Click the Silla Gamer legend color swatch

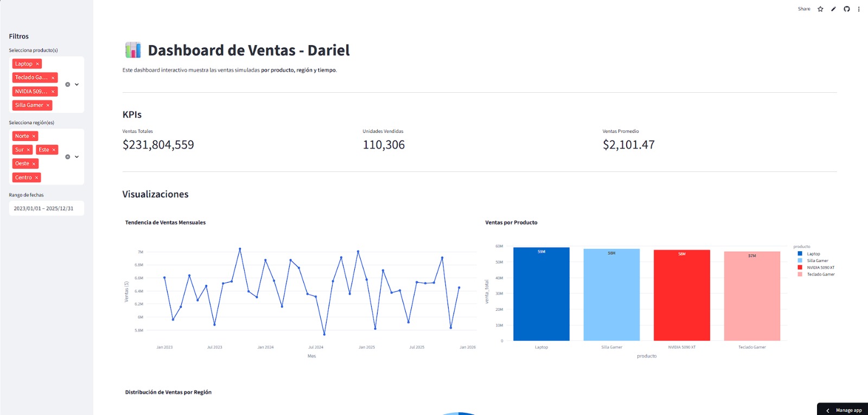pyautogui.click(x=800, y=261)
